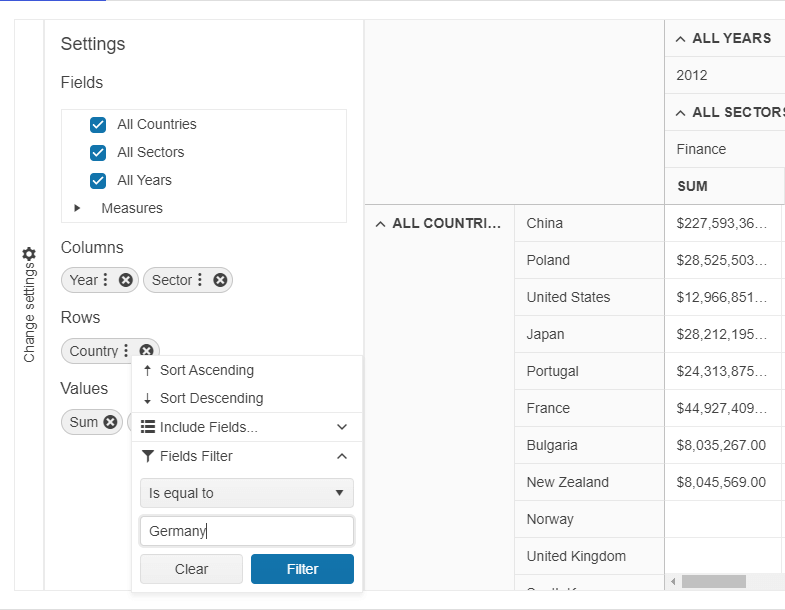Expand the Include Fields section
Viewport: 785px width, 610px height.
[x=342, y=427]
